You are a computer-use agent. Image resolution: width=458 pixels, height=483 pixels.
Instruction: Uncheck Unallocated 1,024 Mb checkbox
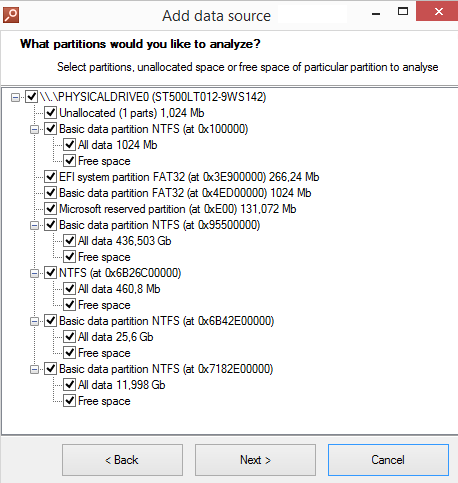tap(50, 113)
